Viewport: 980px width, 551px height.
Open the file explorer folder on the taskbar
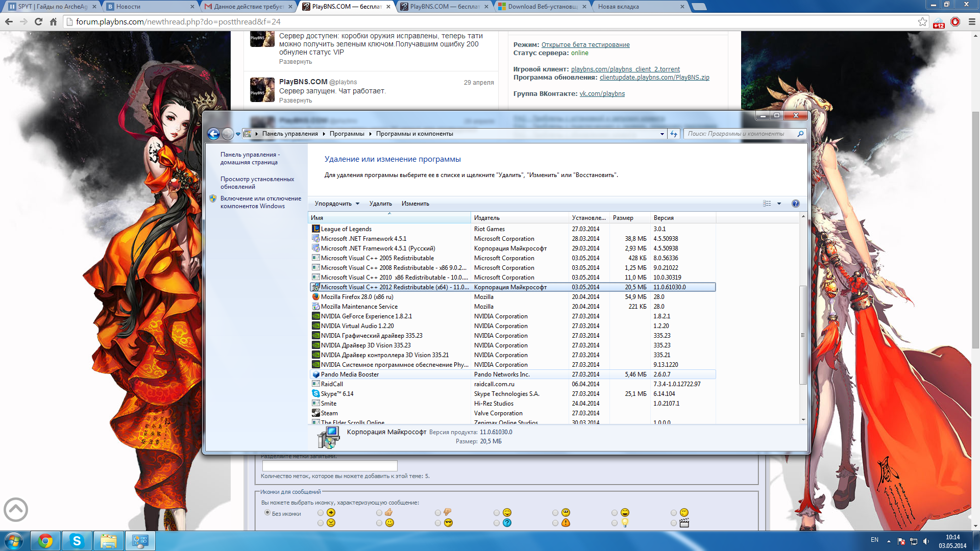(x=108, y=541)
